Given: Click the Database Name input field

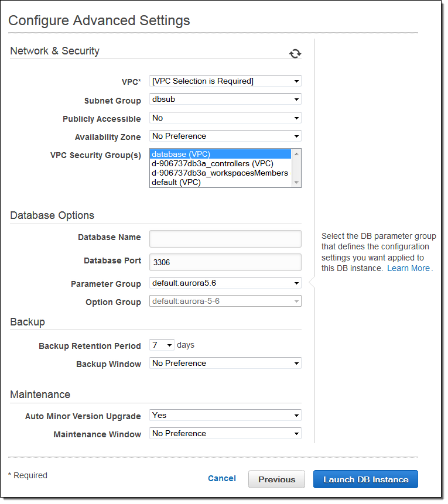Looking at the screenshot, I should click(x=225, y=239).
